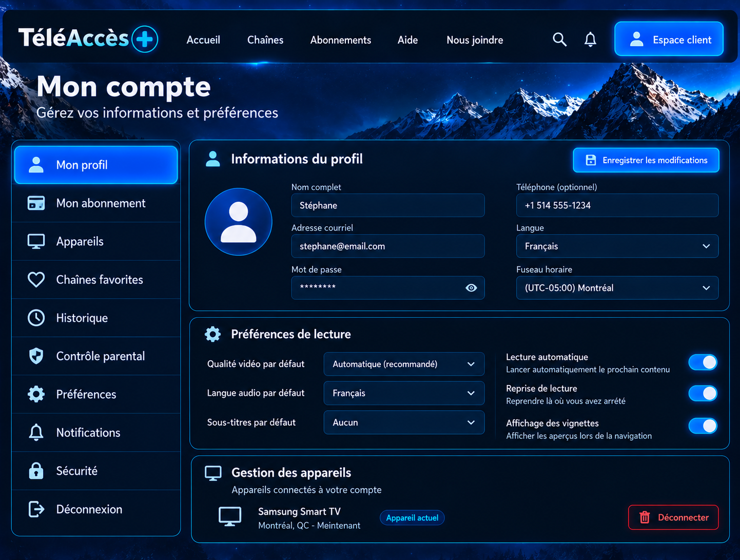Open Chaînes favorites heart icon

coord(36,280)
